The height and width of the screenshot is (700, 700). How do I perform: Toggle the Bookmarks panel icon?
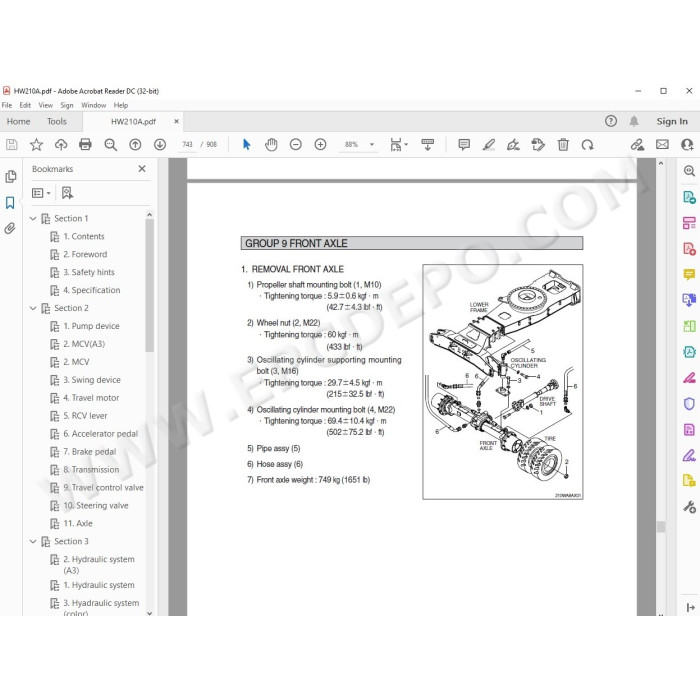click(x=10, y=203)
